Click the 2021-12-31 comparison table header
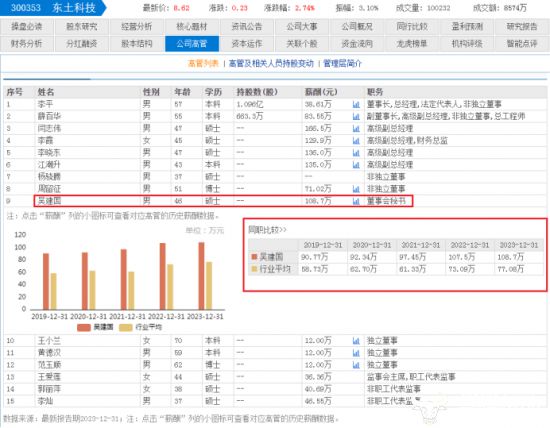This screenshot has width=550, height=428. point(421,245)
